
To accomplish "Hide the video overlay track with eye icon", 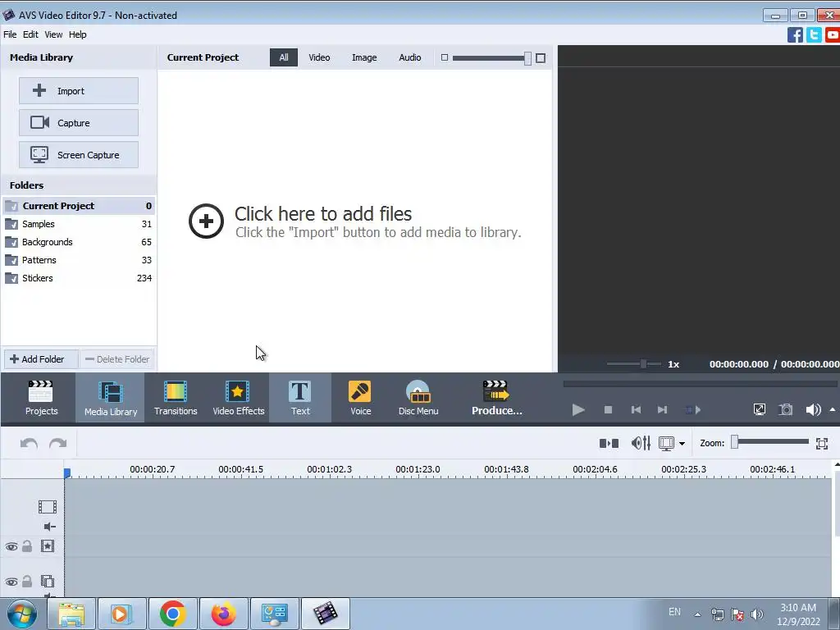I will (11, 582).
